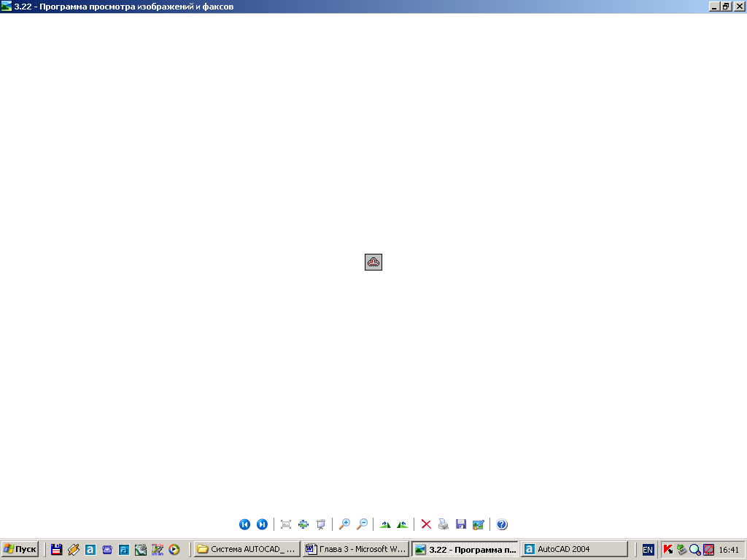Viewport: 747px width, 560px height.
Task: Print the current image
Action: pyautogui.click(x=444, y=524)
